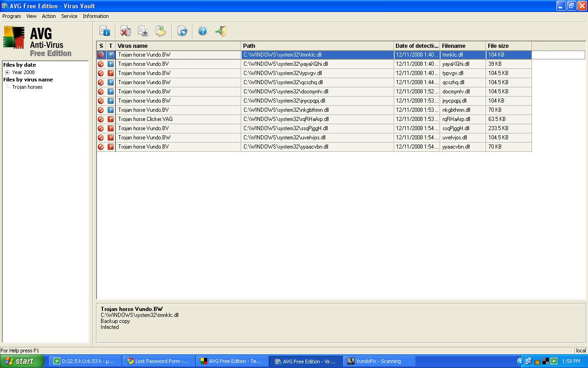Select the Files by date tree heading
Image resolution: width=588 pixels, height=368 pixels.
click(x=19, y=65)
